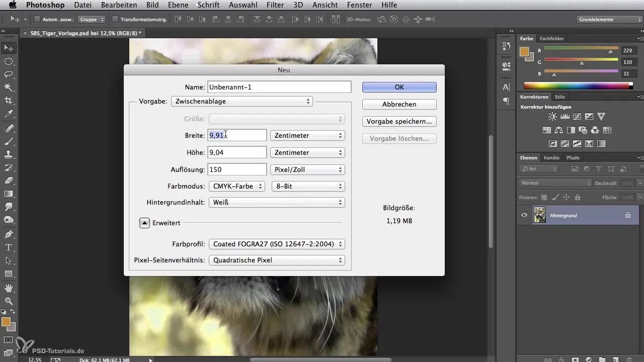
Task: Open the Datei menu
Action: 83,5
